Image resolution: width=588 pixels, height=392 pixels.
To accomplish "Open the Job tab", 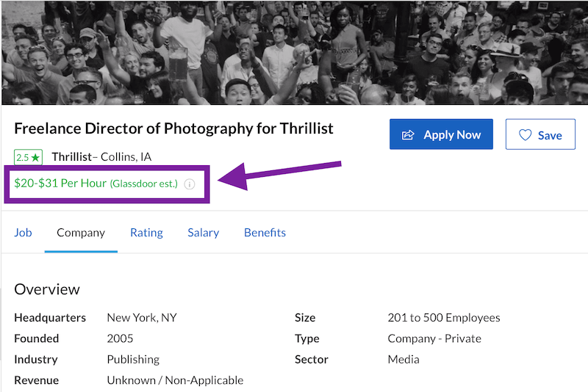I will pyautogui.click(x=23, y=233).
